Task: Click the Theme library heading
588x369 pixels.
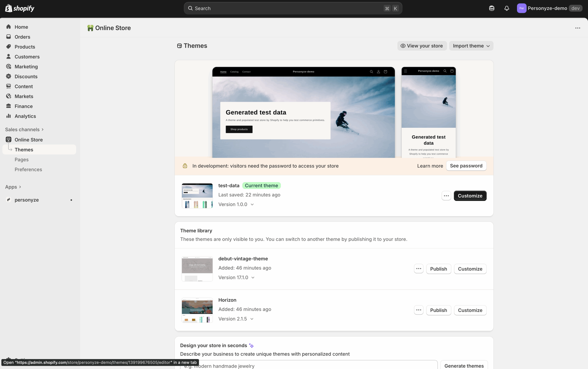Action: [196, 231]
